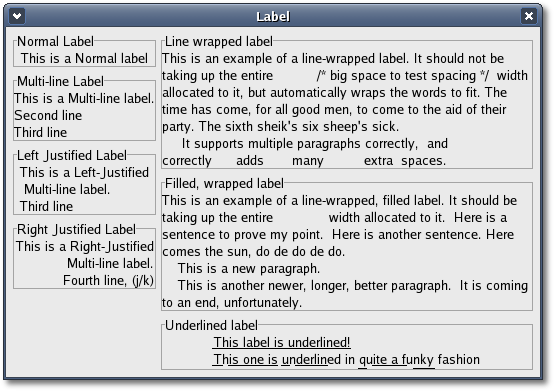This screenshot has height=391, width=554.
Task: Close the Label window
Action: tap(529, 16)
